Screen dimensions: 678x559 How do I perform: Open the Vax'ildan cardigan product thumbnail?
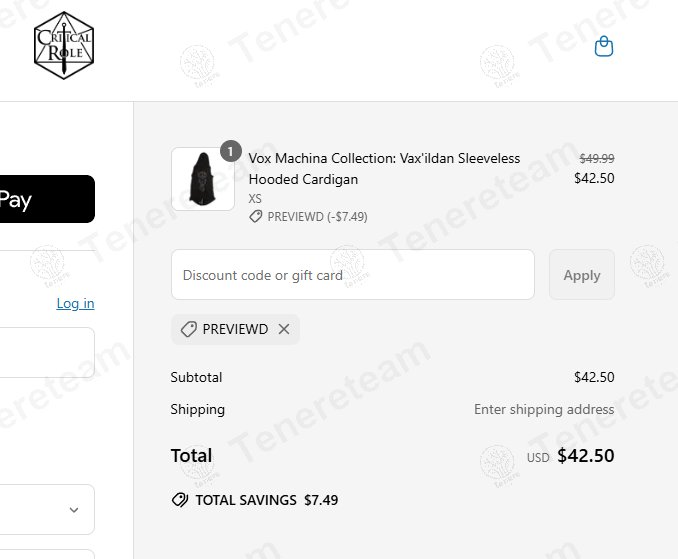[x=202, y=179]
